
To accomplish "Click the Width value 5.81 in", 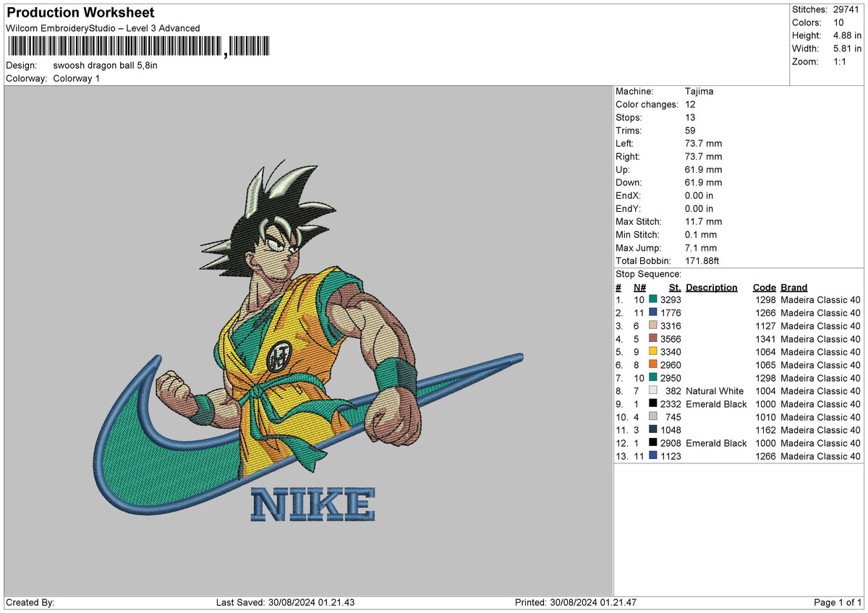I will [847, 48].
